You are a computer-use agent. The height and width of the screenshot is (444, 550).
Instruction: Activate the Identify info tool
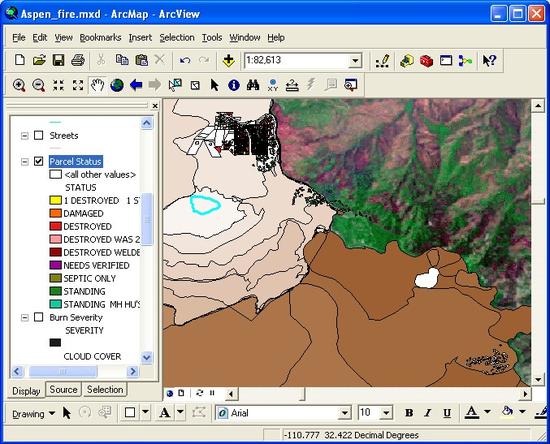tap(234, 85)
